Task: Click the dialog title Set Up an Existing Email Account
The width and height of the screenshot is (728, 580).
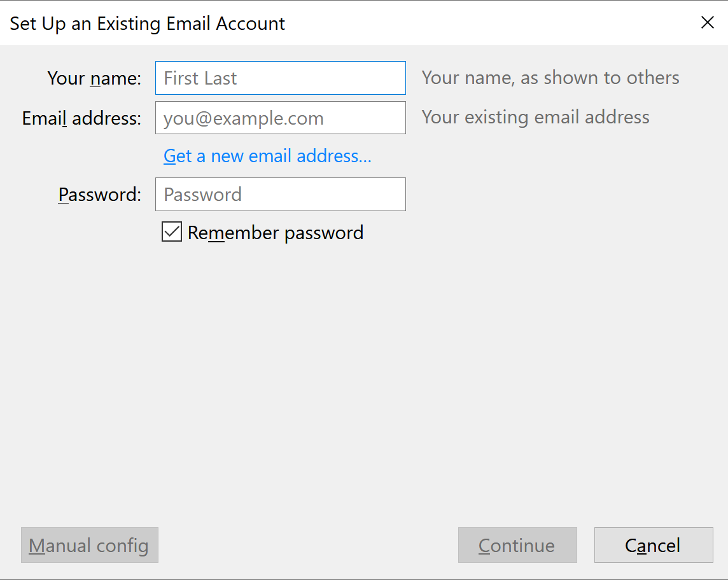Action: click(x=147, y=24)
